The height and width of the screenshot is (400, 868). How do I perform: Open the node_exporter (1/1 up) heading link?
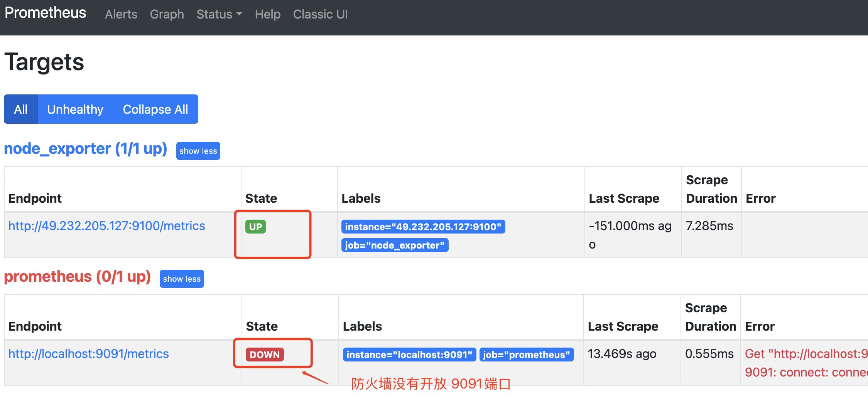(x=85, y=149)
